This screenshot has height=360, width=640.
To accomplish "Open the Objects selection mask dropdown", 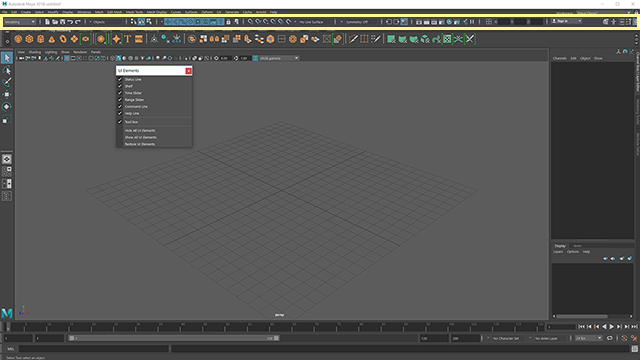I will [x=107, y=22].
